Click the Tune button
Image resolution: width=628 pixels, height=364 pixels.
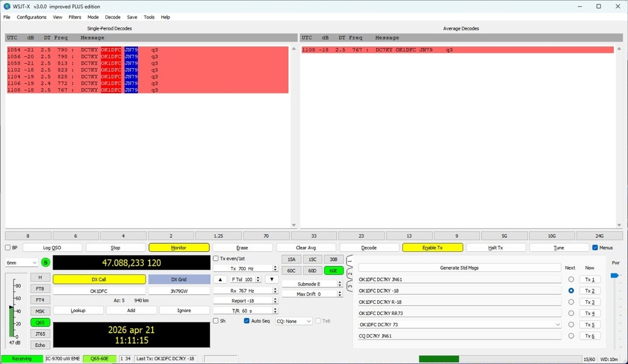[559, 248]
